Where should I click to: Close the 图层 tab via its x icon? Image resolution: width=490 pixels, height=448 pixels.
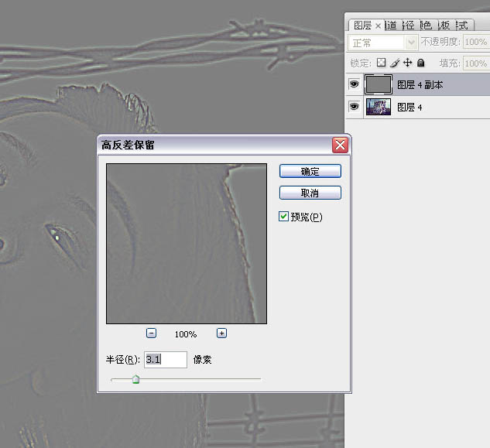[x=378, y=26]
